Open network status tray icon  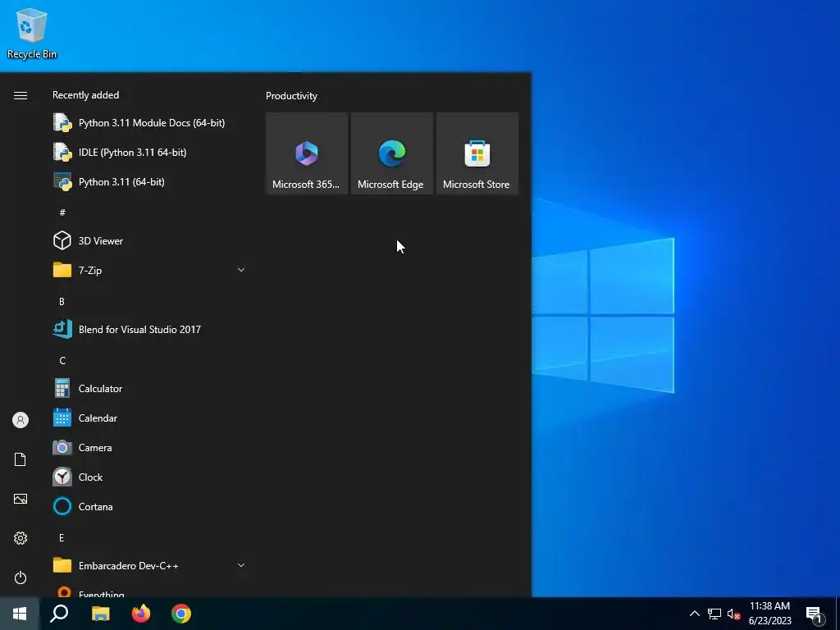point(714,614)
